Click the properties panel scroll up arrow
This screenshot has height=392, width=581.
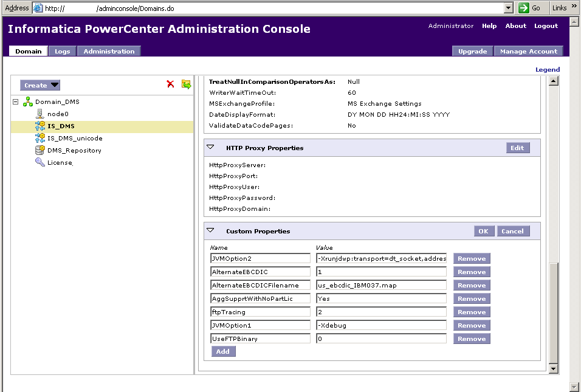click(x=553, y=81)
